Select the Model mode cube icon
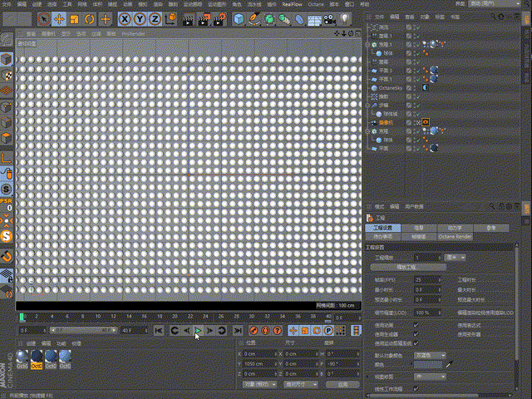The width and height of the screenshot is (532, 399). (7, 60)
